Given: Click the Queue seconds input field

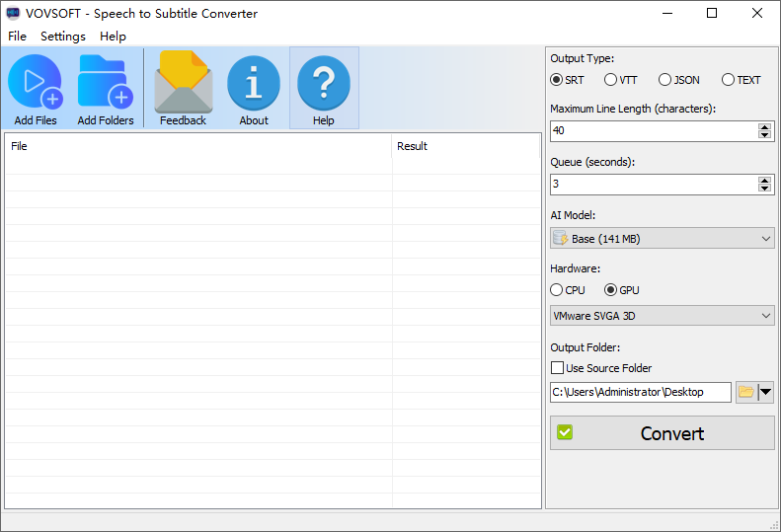Looking at the screenshot, I should [654, 185].
